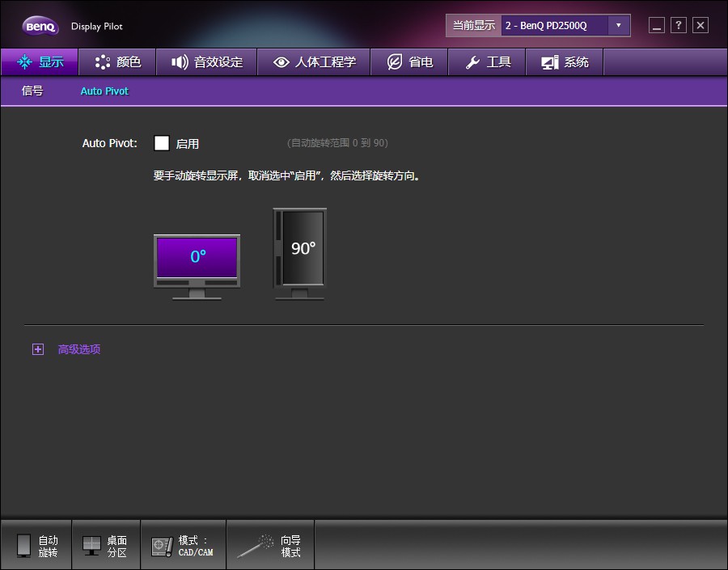Enable the Auto Pivot 启用 checkbox
The image size is (728, 570).
click(x=162, y=143)
